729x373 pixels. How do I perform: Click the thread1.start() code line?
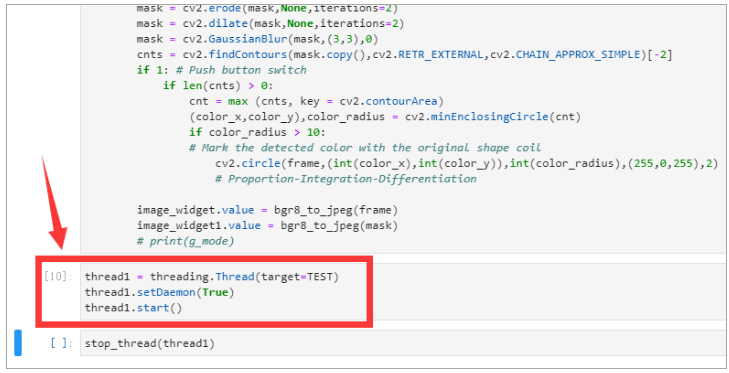(133, 308)
